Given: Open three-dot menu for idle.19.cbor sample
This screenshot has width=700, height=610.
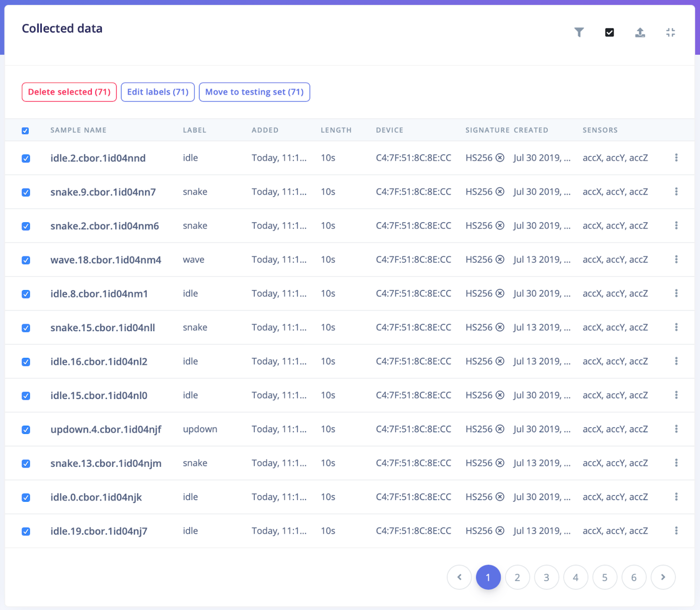Looking at the screenshot, I should 676,531.
